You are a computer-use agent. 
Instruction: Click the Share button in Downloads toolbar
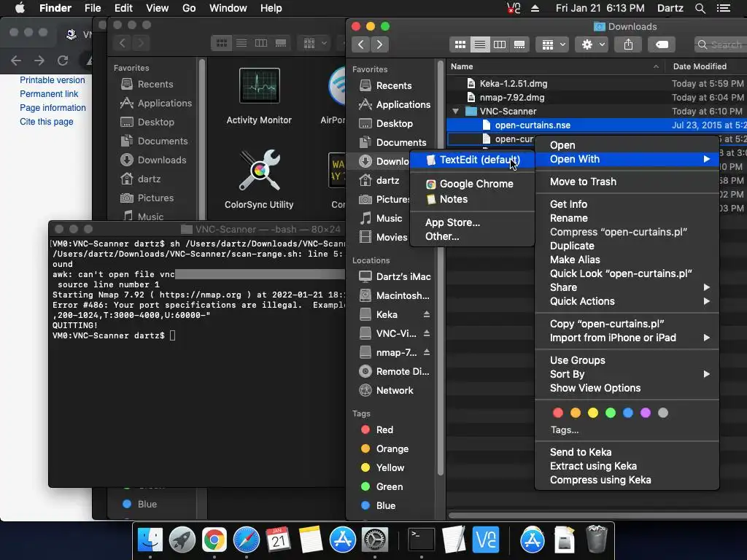click(x=628, y=44)
